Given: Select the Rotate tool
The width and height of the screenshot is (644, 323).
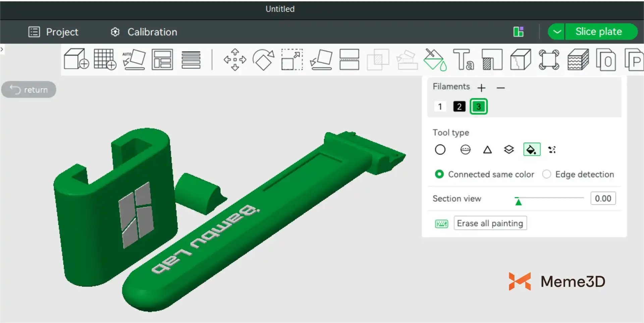Looking at the screenshot, I should coord(263,60).
